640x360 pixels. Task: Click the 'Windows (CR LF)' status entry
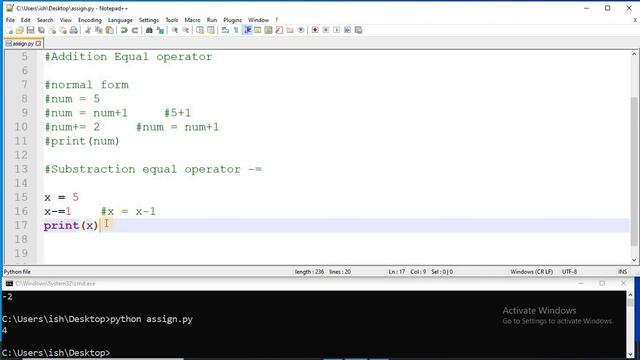point(531,272)
